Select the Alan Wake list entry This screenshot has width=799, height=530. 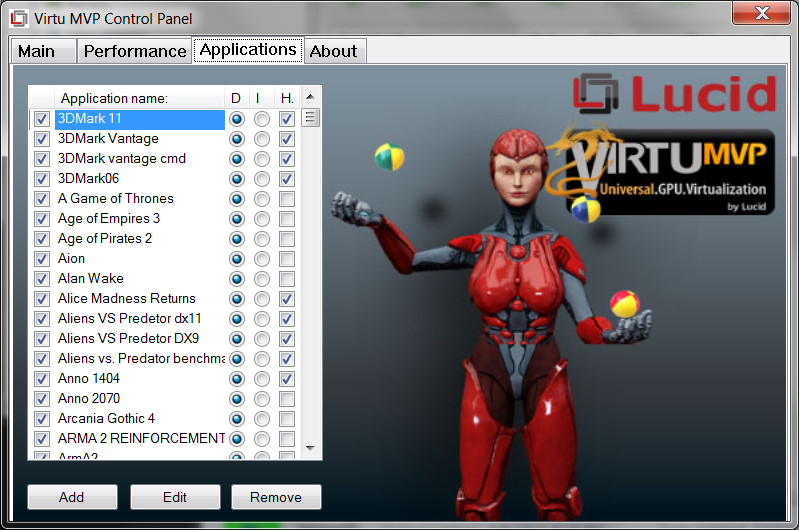[x=140, y=278]
